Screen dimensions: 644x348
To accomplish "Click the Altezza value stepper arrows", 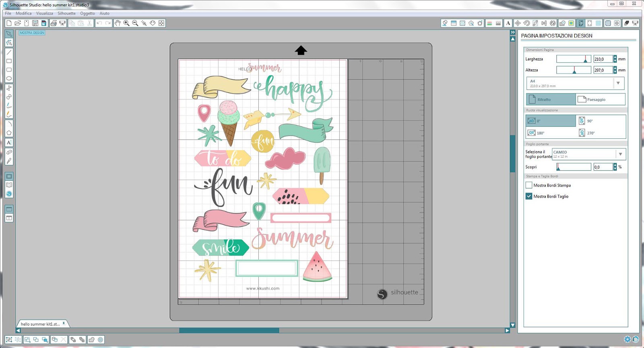I will (615, 70).
